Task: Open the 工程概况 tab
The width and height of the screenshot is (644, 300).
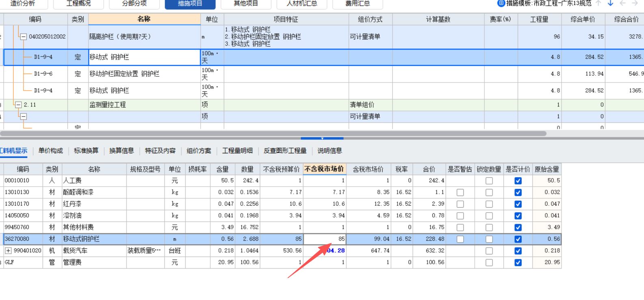Action: tap(79, 4)
